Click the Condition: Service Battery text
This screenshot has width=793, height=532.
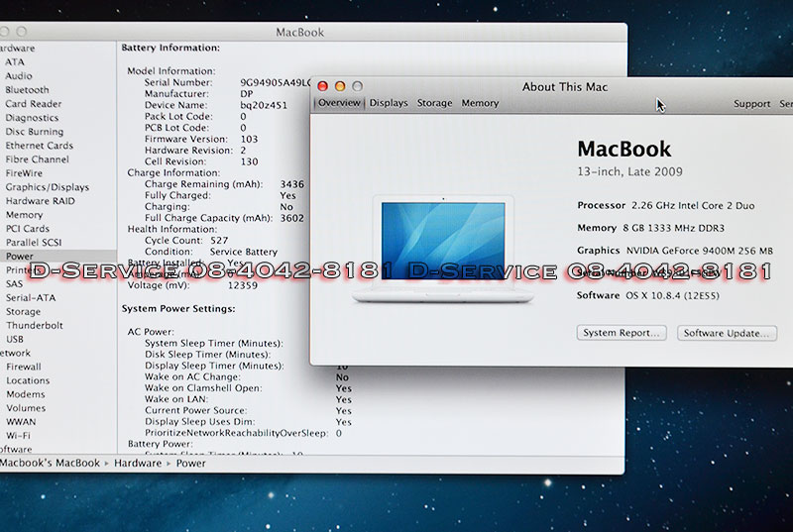point(211,252)
